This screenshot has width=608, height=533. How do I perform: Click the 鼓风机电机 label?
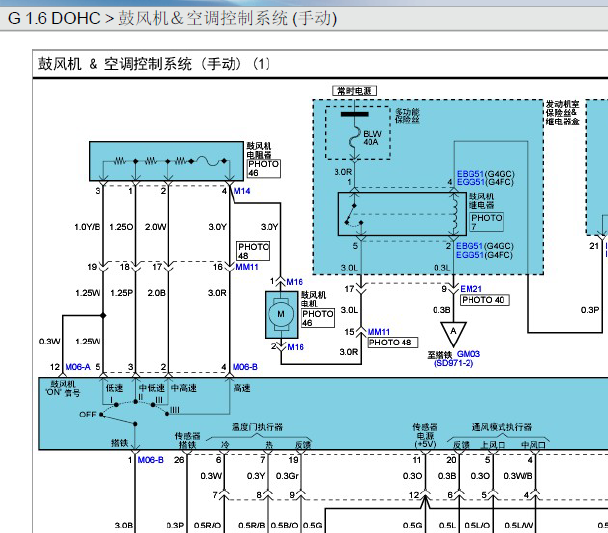(314, 299)
